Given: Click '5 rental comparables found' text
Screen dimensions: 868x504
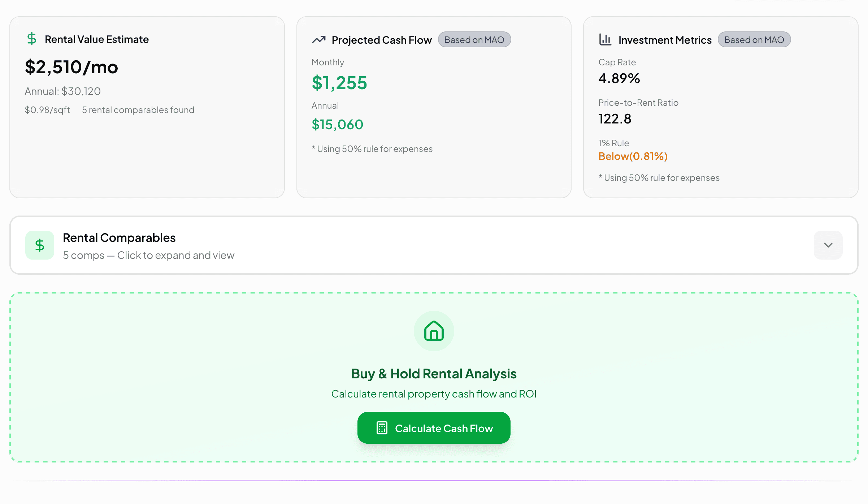Looking at the screenshot, I should [x=138, y=110].
